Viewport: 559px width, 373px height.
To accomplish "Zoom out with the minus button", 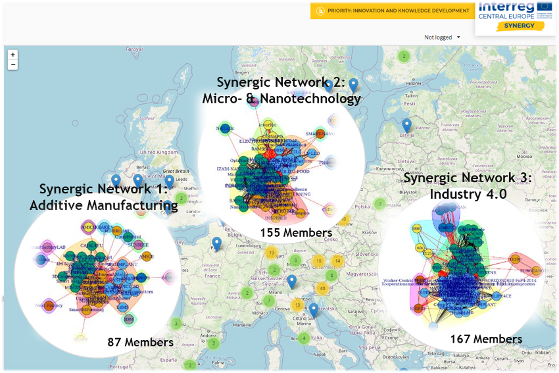I will (13, 65).
